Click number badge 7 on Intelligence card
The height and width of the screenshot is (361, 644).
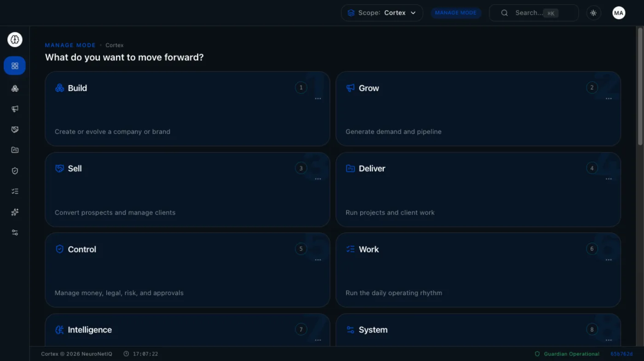coord(301,329)
